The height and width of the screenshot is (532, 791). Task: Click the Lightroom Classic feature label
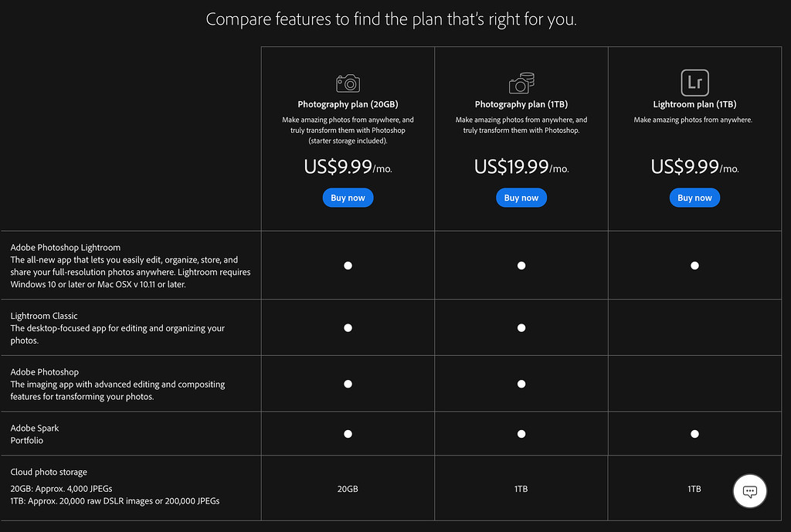coord(44,316)
